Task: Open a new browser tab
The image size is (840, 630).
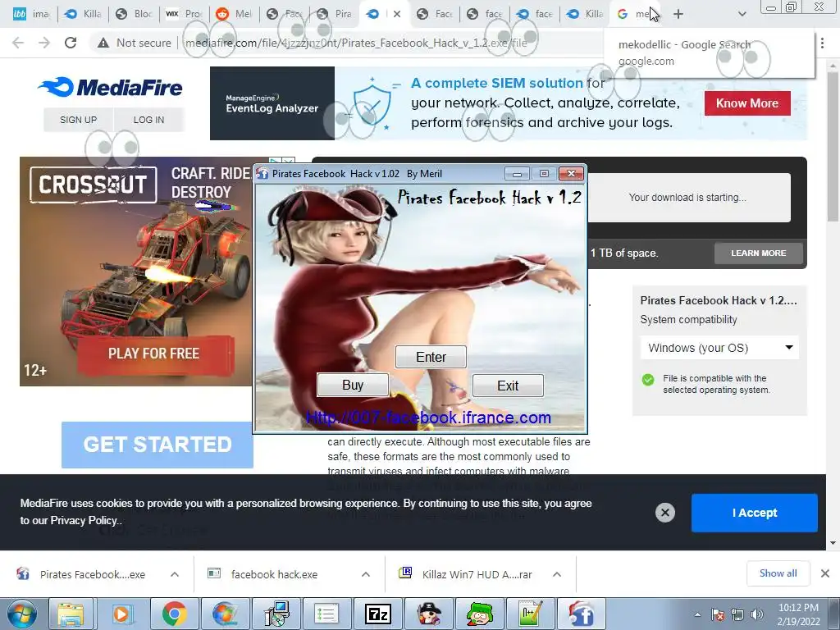Action: point(678,14)
